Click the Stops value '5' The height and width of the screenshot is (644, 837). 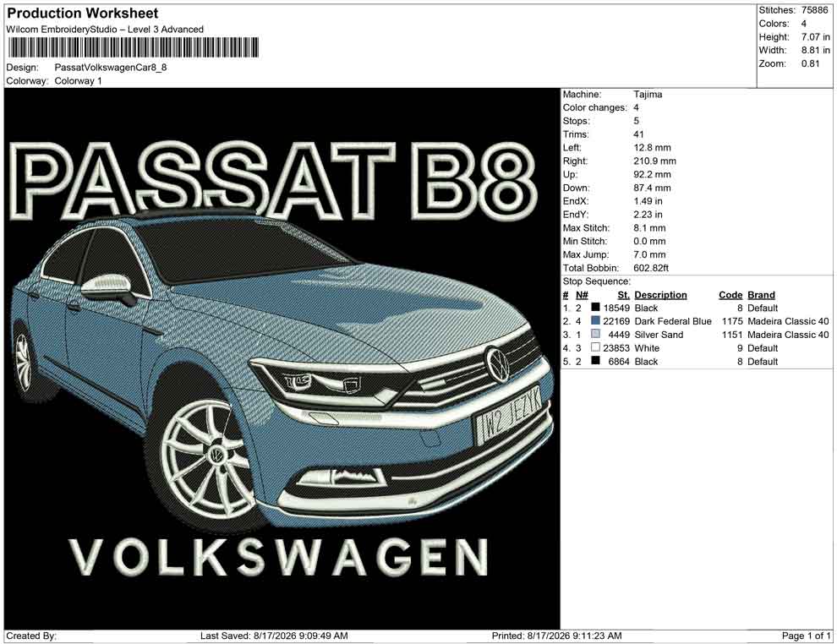(636, 121)
